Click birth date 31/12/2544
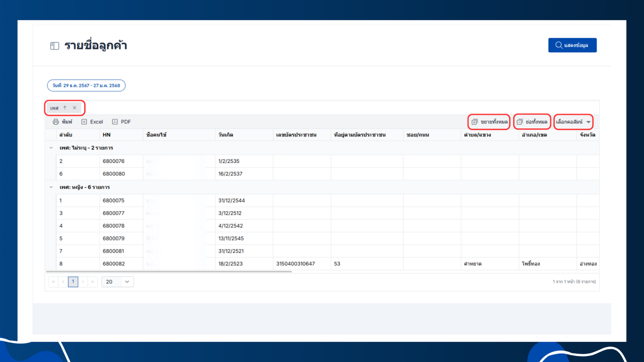This screenshot has height=362, width=644. [x=244, y=201]
